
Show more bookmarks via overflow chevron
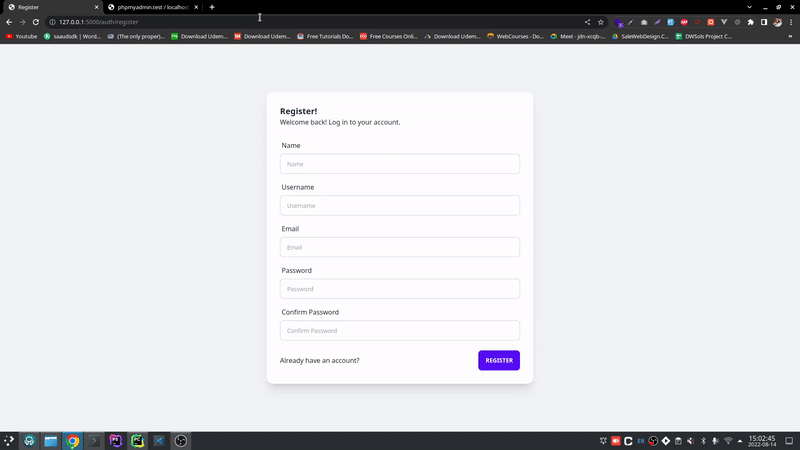tap(790, 36)
